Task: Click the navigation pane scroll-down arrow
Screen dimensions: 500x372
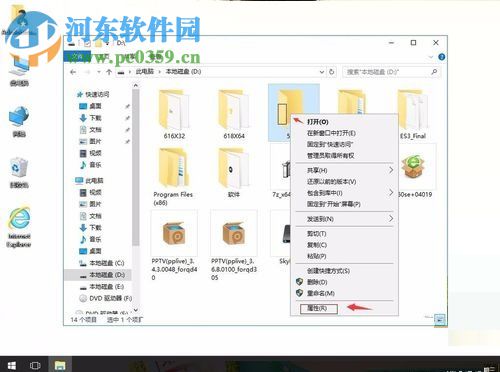Action: [x=136, y=310]
